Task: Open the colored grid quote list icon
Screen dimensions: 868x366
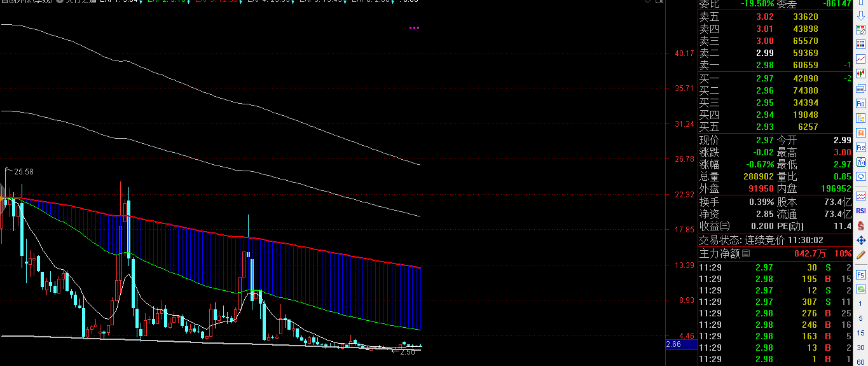Action: pos(861,45)
